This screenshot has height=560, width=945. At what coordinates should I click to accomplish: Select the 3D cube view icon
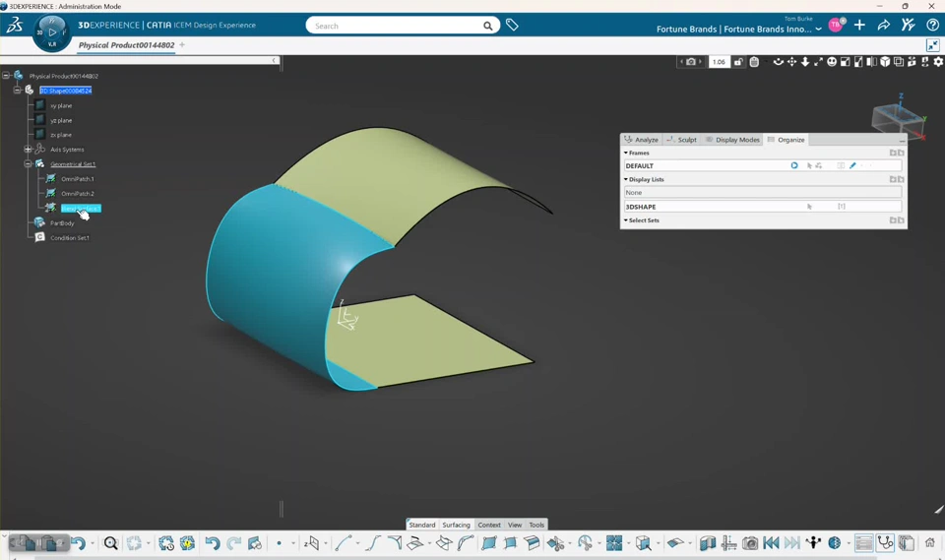(885, 62)
